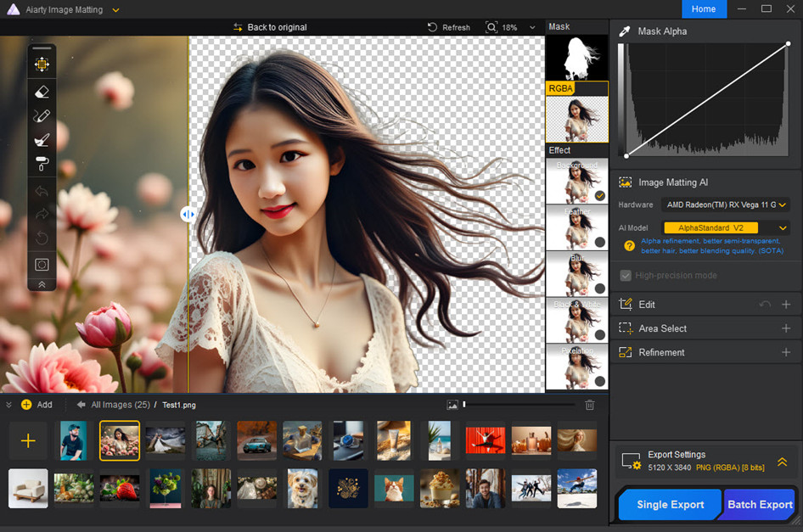Viewport: 803px width, 532px height.
Task: Select the paint roller tool
Action: pyautogui.click(x=42, y=164)
